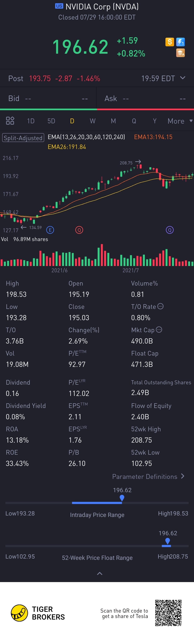Open the chart layout grid icon
The width and height of the screenshot is (194, 644).
click(10, 121)
